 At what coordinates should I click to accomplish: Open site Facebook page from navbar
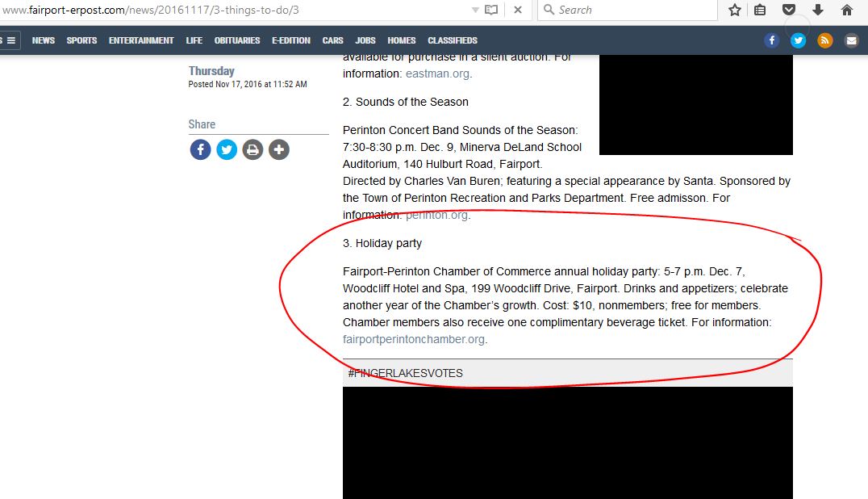772,40
